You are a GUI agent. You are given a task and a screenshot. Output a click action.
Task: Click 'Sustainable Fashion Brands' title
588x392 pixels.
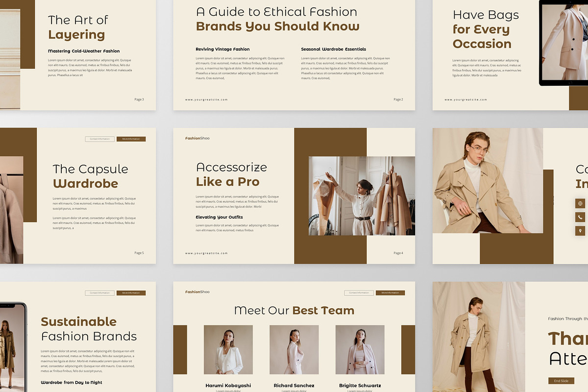coord(89,329)
